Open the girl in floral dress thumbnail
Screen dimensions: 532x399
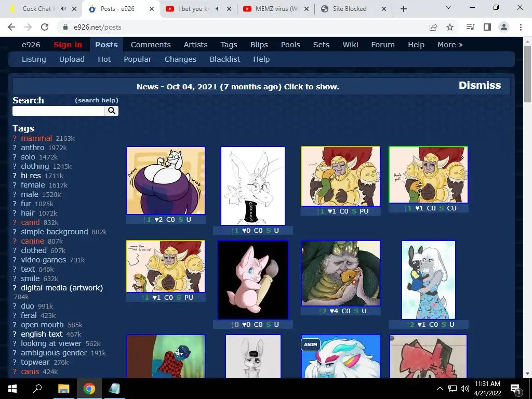pyautogui.click(x=429, y=280)
